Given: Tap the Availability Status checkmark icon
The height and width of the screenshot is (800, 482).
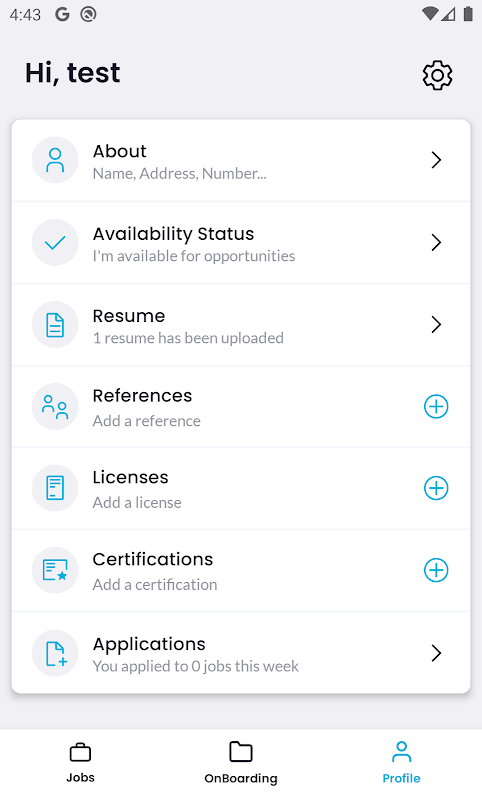Looking at the screenshot, I should pyautogui.click(x=55, y=242).
